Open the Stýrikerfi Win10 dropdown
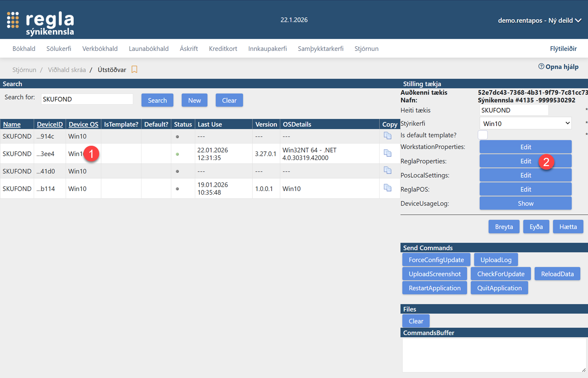588x378 pixels. coord(525,123)
